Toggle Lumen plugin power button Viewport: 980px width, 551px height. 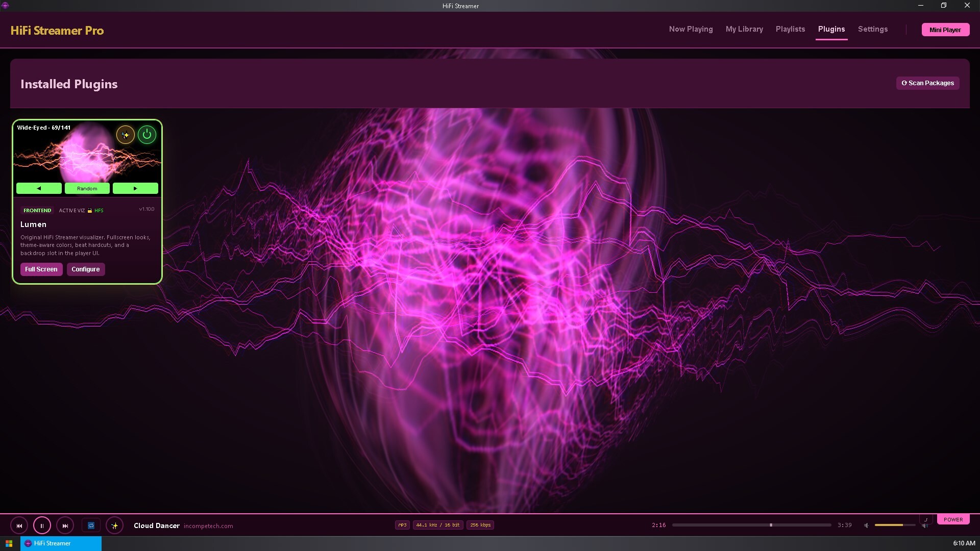coord(147,135)
